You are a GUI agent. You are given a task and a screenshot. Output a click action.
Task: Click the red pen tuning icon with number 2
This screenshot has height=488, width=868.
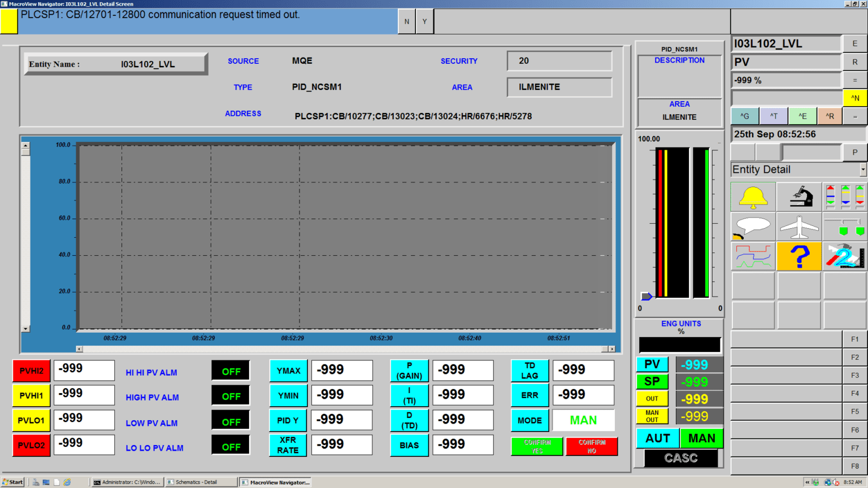pyautogui.click(x=844, y=256)
